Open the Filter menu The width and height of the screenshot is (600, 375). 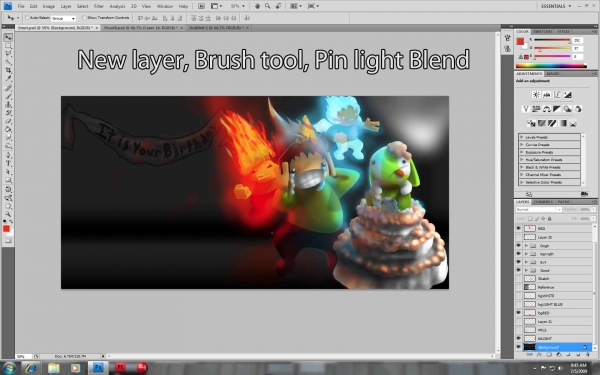(x=99, y=6)
